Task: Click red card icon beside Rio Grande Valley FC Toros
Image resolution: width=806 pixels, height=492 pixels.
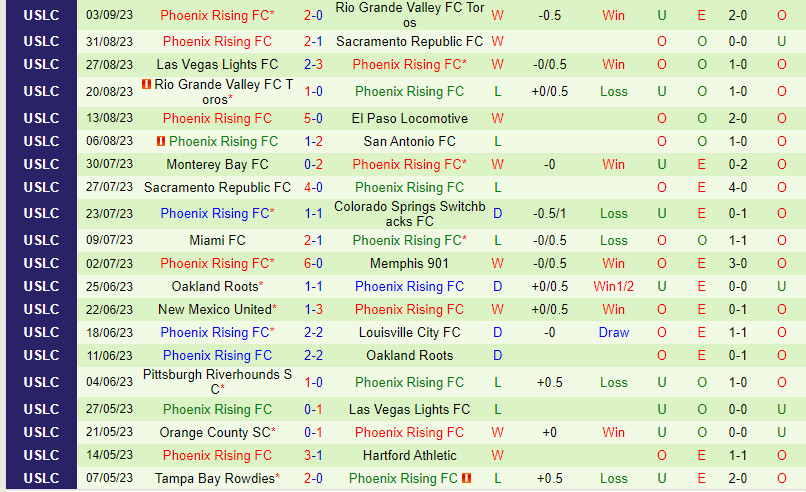Action: pyautogui.click(x=147, y=85)
